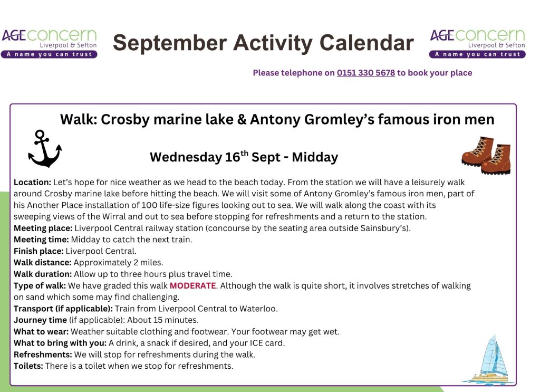Click the 'Refreshments:' label
Screen dimensions: 540x392
click(43, 355)
